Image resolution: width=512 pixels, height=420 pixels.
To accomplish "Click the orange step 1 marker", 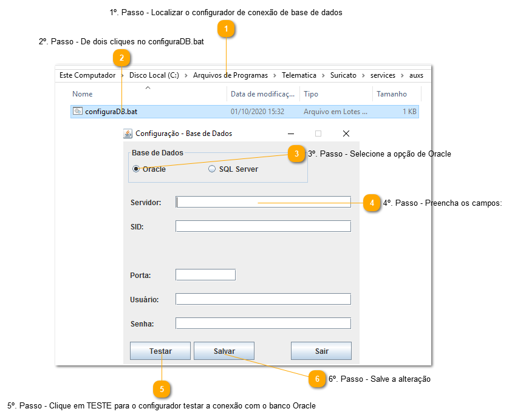I will (226, 29).
